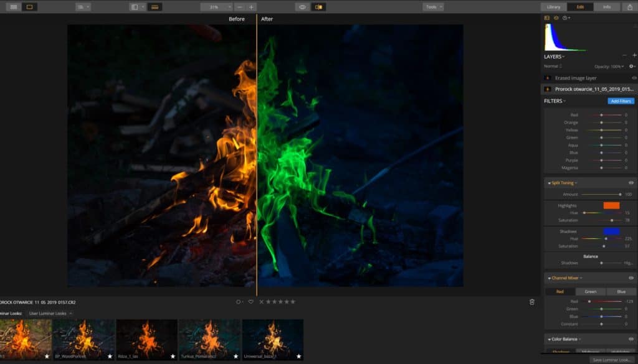Select the Green channel in Channel Mixer
The image size is (638, 364).
click(x=589, y=291)
